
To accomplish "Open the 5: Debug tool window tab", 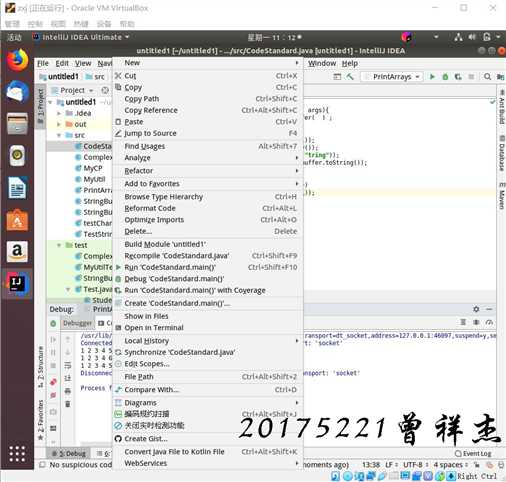I will pyautogui.click(x=69, y=454).
